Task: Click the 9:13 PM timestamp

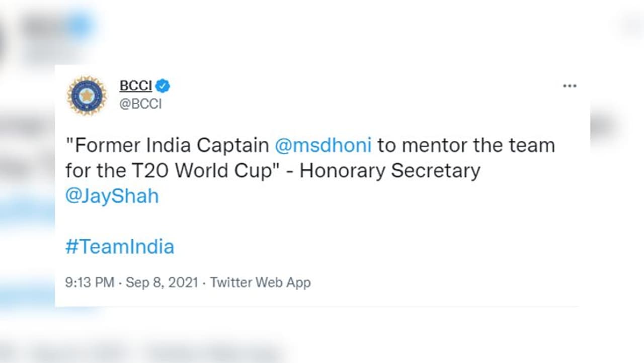Action: [90, 283]
